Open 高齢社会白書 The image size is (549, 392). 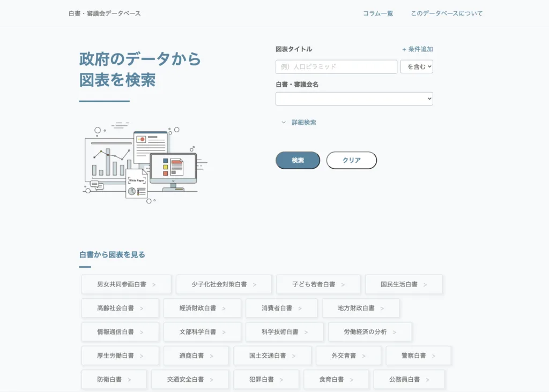pos(120,308)
